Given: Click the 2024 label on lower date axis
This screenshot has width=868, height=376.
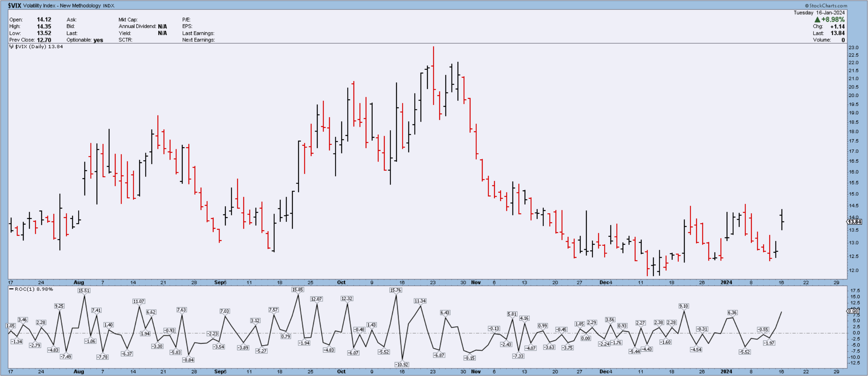Looking at the screenshot, I should (x=726, y=371).
